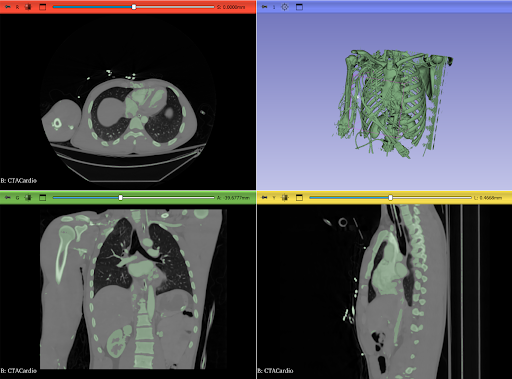Click the yellow slice offset slider handle
The width and height of the screenshot is (512, 379).
tap(390, 198)
